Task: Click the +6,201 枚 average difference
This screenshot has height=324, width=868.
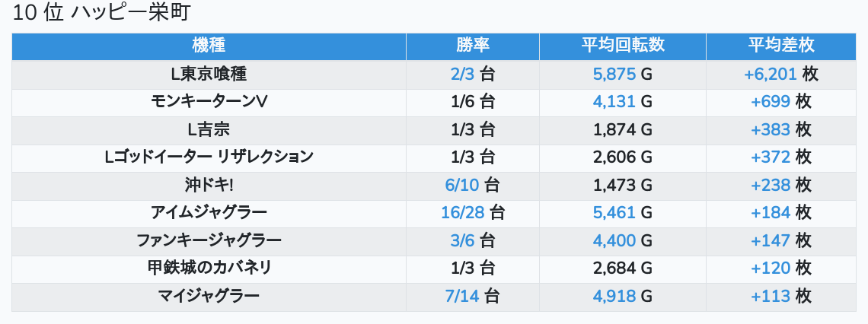Action: click(781, 74)
